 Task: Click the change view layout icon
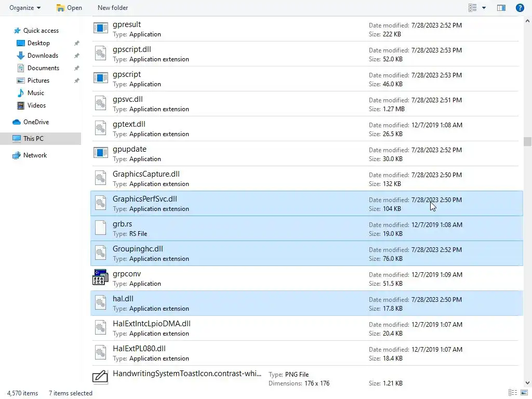click(473, 8)
